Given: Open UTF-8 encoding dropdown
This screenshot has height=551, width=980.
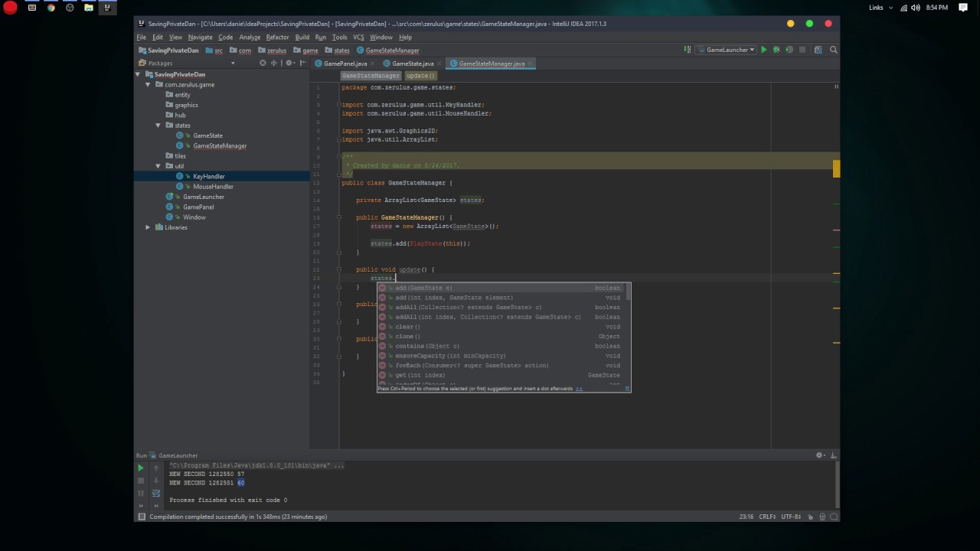Looking at the screenshot, I should click(x=792, y=517).
